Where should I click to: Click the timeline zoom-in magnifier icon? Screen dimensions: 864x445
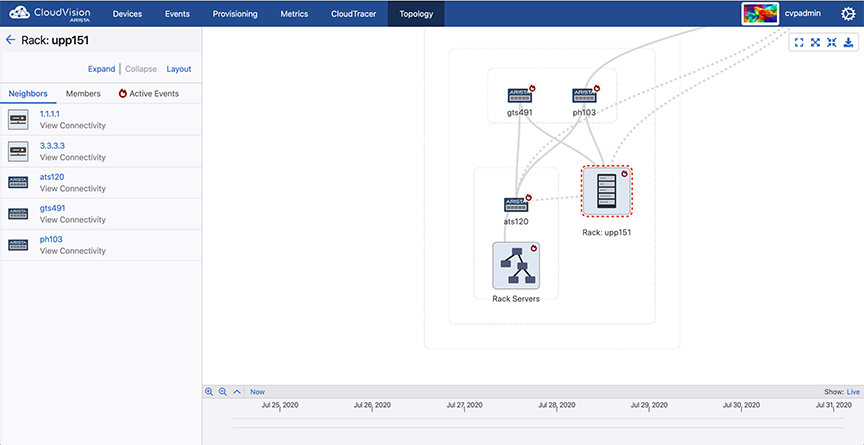[209, 392]
